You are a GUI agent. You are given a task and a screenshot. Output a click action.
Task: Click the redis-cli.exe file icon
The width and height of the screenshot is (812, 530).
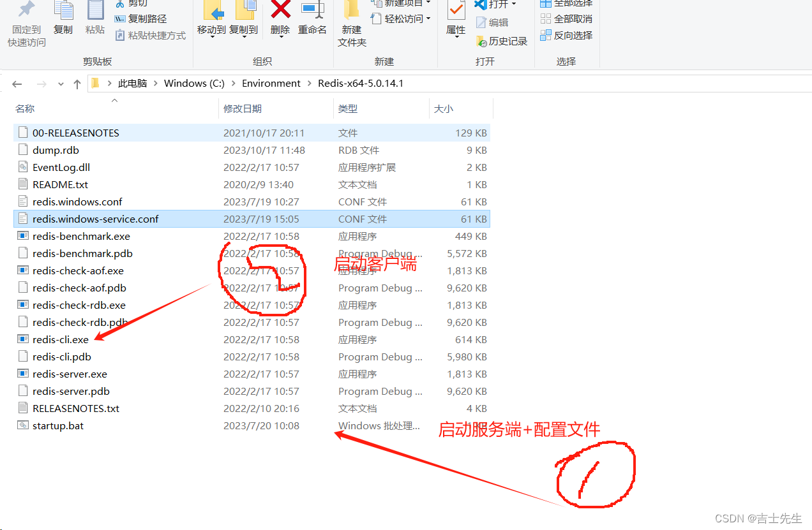pyautogui.click(x=23, y=340)
